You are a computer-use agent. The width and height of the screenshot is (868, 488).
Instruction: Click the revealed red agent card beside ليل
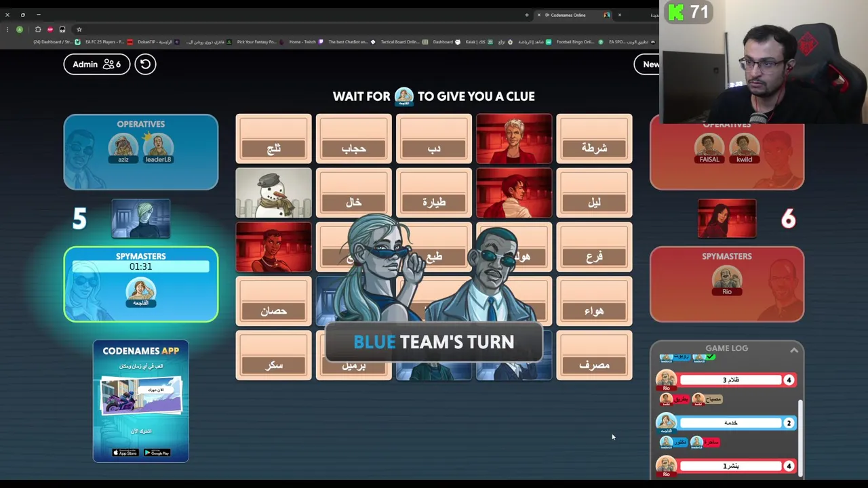click(514, 193)
